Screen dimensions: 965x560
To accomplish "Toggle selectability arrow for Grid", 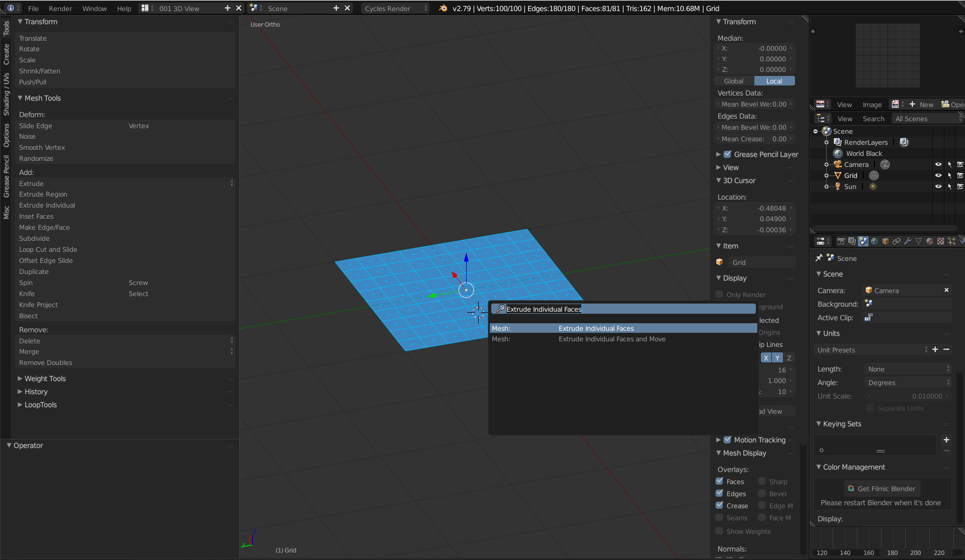I will (x=949, y=175).
